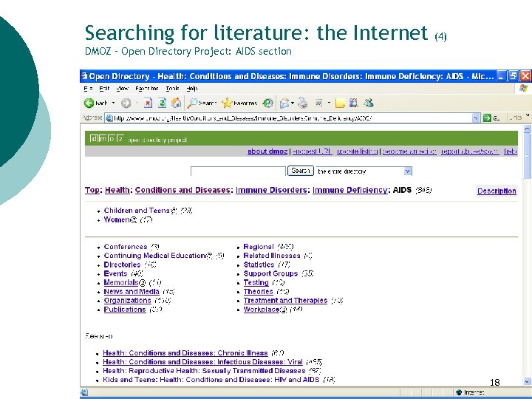The image size is (532, 399).
Task: Click the 'help' link on gray bar
Action: tap(511, 151)
